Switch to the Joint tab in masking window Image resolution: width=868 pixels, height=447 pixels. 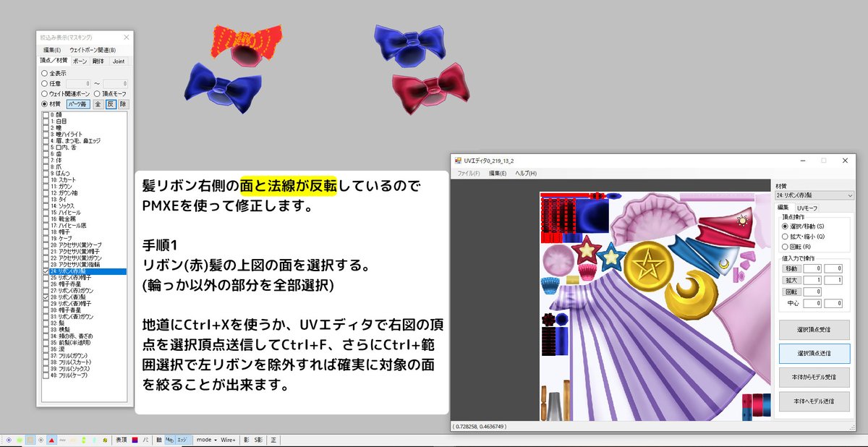pos(118,61)
